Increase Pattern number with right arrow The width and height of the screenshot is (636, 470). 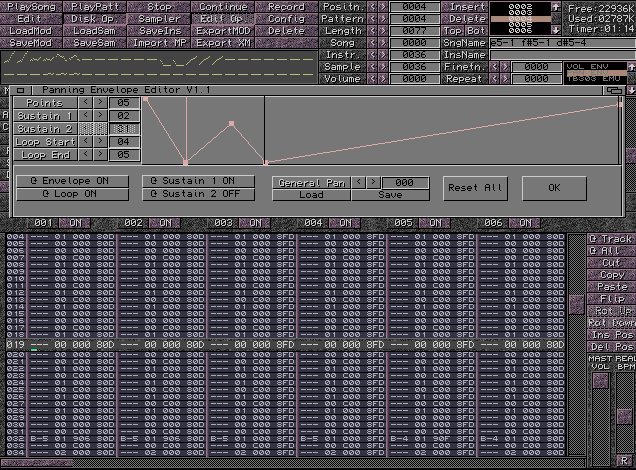click(382, 19)
